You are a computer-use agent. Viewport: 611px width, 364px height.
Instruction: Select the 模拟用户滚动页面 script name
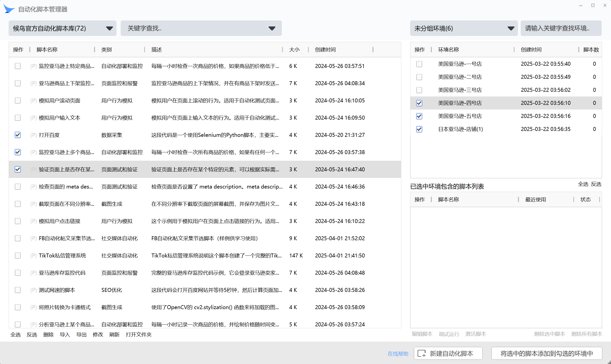click(x=60, y=100)
